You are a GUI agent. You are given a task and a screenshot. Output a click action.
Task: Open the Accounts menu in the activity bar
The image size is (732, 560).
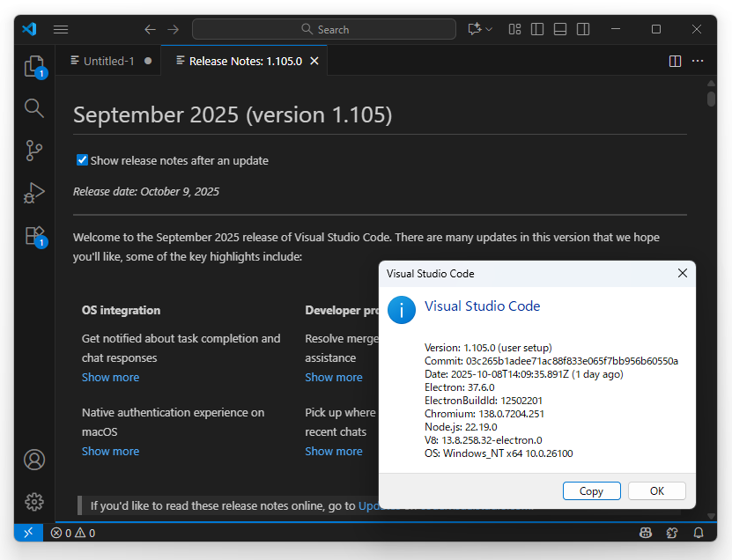point(33,459)
